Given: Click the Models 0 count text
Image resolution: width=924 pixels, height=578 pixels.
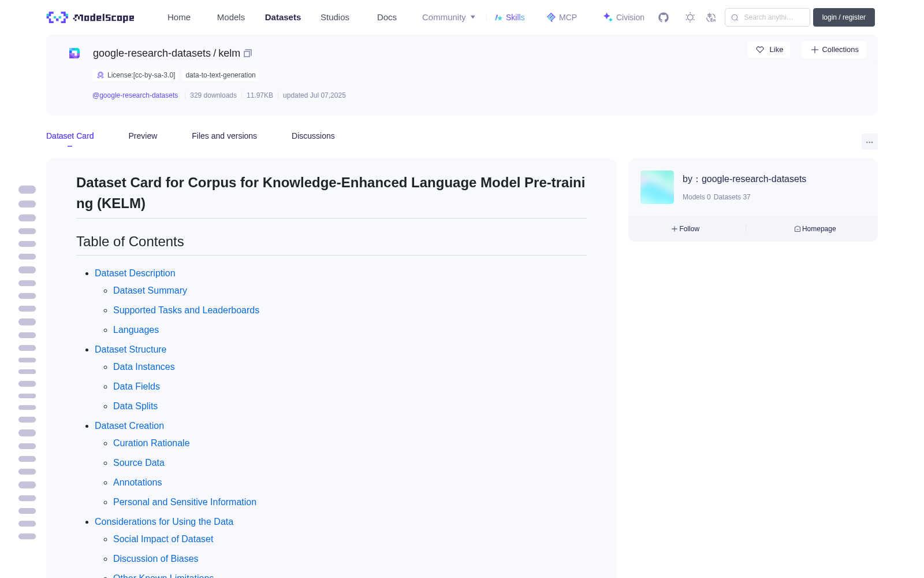Looking at the screenshot, I should coord(696,197).
